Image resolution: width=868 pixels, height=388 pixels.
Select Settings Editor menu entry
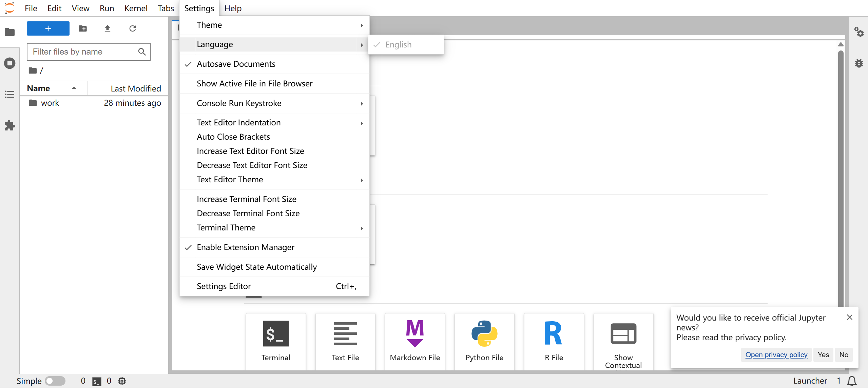click(224, 286)
